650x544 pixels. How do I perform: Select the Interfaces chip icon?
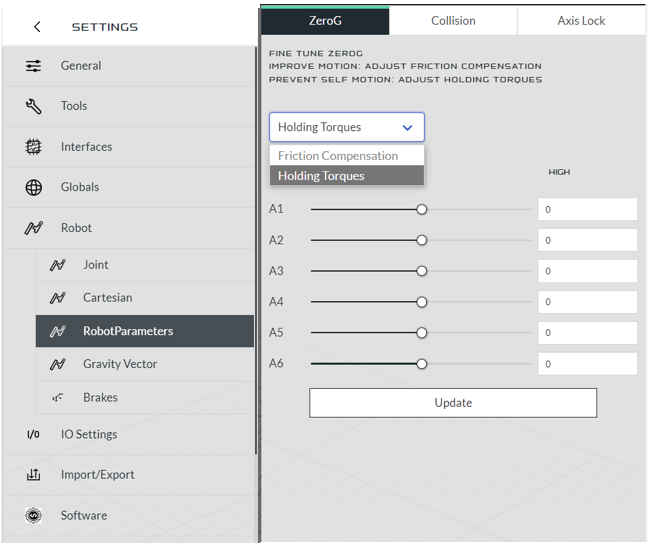[34, 147]
